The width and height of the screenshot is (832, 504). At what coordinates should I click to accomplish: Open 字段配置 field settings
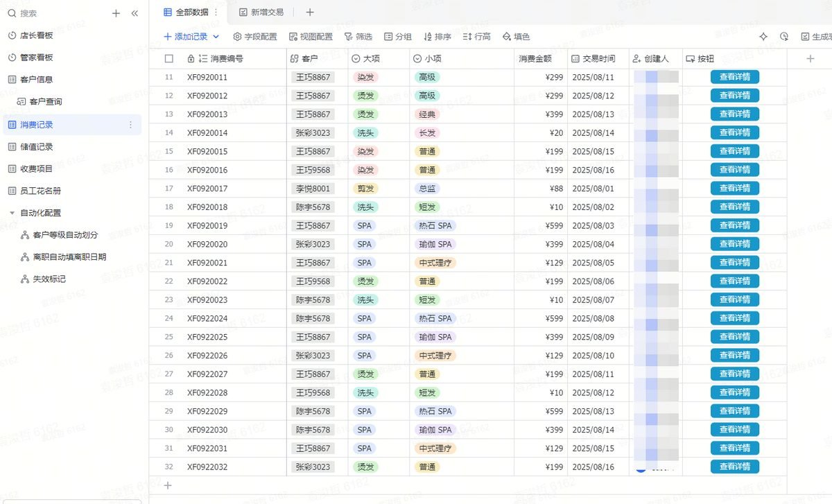[x=255, y=37]
